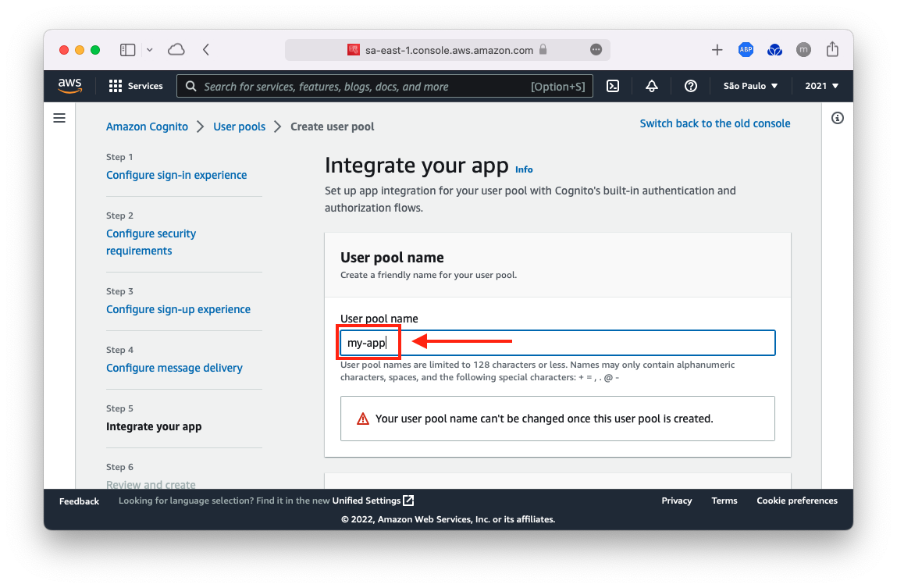Click the site favicon in address bar
Viewport: 897px width, 588px height.
(354, 50)
